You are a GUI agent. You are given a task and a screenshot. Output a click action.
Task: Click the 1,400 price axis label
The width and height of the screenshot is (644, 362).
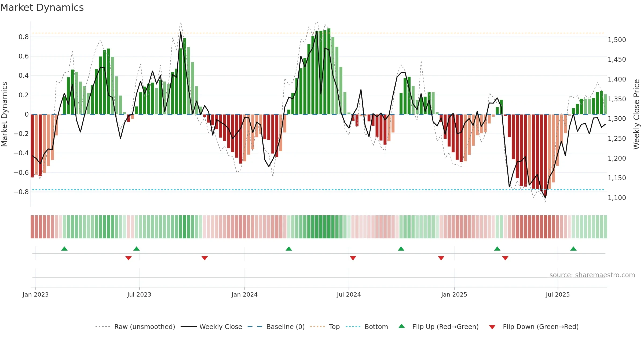617,79
